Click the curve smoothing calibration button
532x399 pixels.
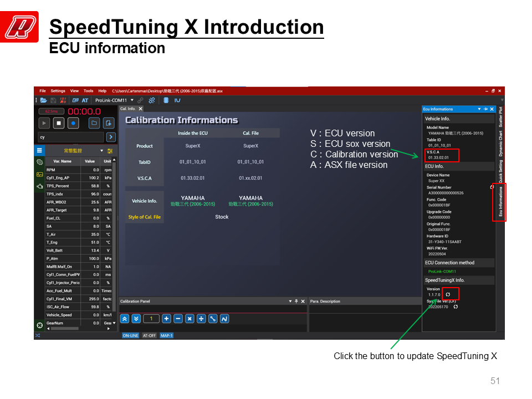[224, 319]
